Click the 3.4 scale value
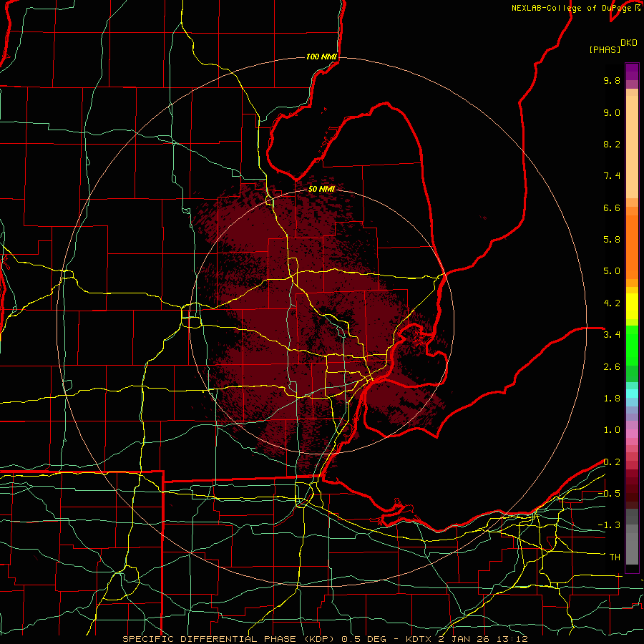The width and height of the screenshot is (644, 644). (612, 335)
